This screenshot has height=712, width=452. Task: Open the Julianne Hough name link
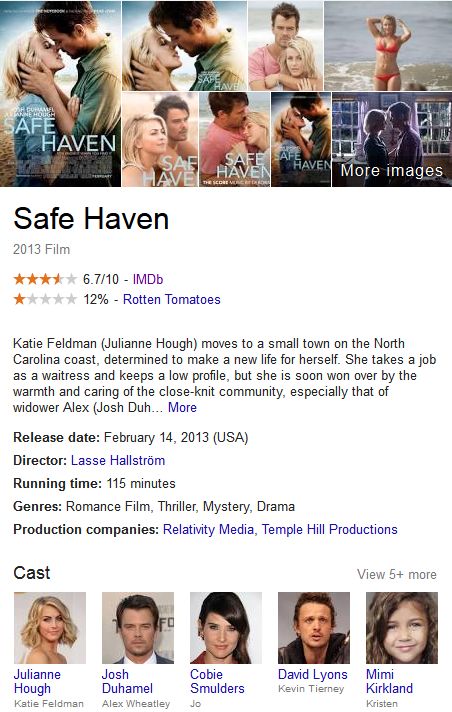(x=37, y=681)
